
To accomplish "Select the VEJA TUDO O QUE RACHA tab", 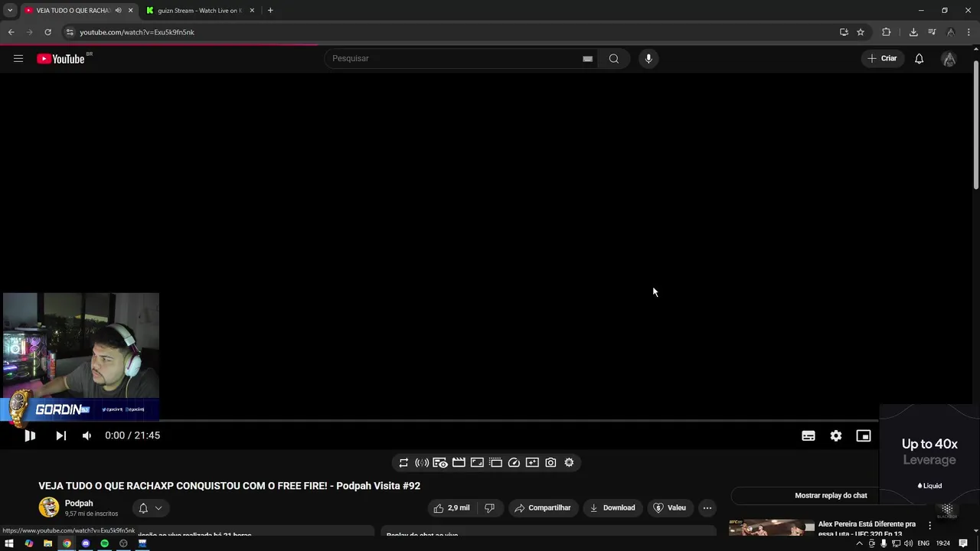I will point(73,11).
